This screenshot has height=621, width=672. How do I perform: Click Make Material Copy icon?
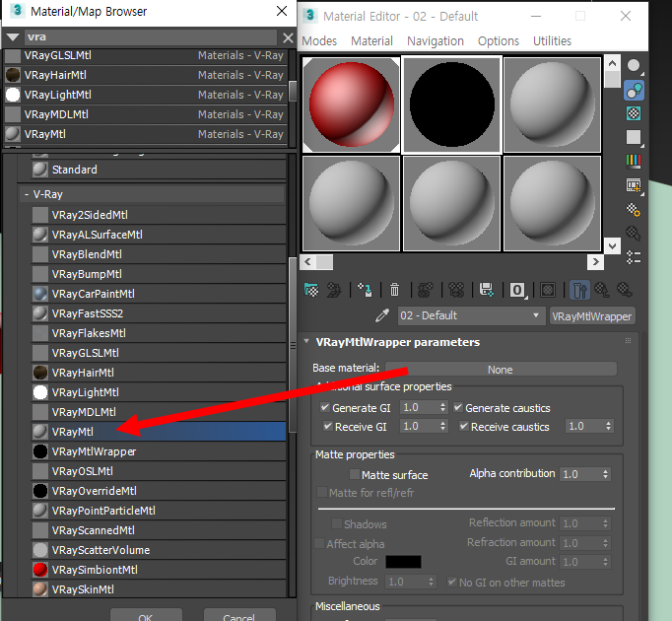click(425, 291)
